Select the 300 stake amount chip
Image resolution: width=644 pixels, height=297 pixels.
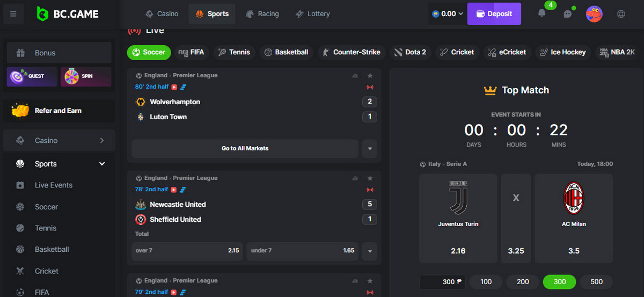[559, 281]
